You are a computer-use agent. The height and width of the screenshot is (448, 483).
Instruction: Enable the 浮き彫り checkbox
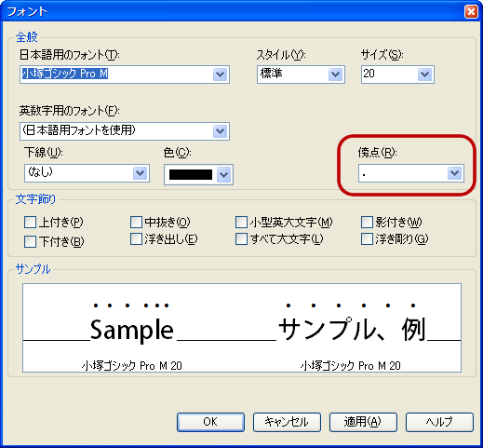coord(367,239)
